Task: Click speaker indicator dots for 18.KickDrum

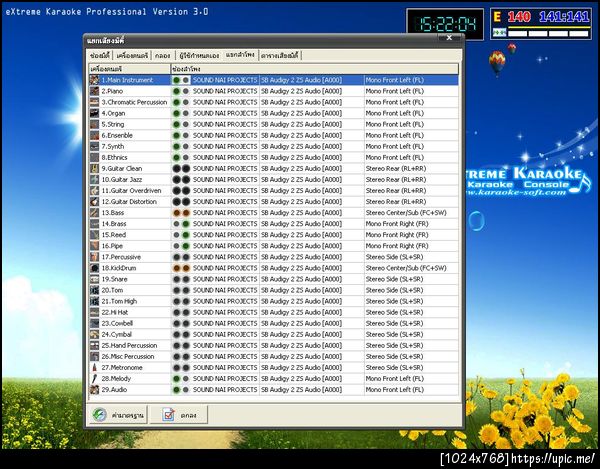Action: coord(181,268)
